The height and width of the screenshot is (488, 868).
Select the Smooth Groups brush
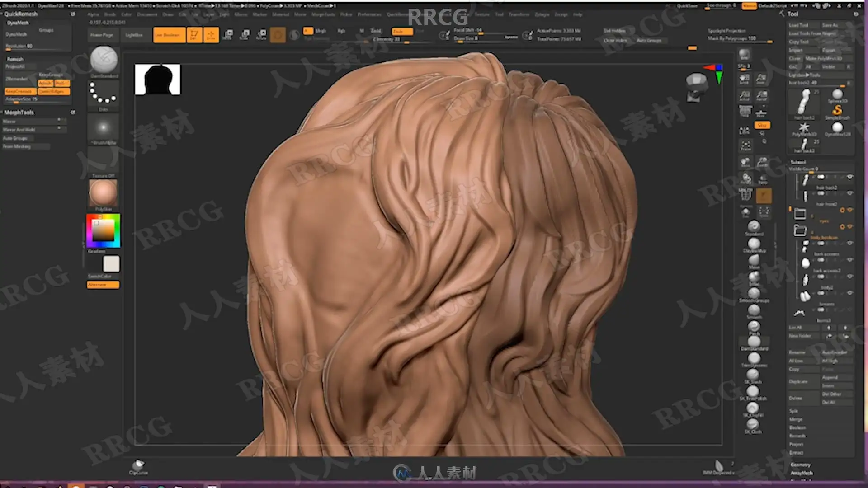point(754,294)
